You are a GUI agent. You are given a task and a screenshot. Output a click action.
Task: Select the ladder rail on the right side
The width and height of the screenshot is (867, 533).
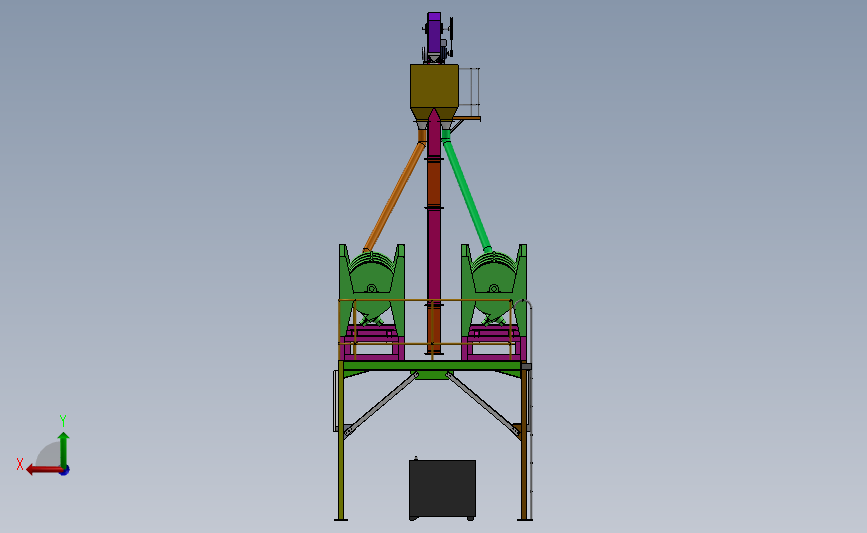click(530, 409)
